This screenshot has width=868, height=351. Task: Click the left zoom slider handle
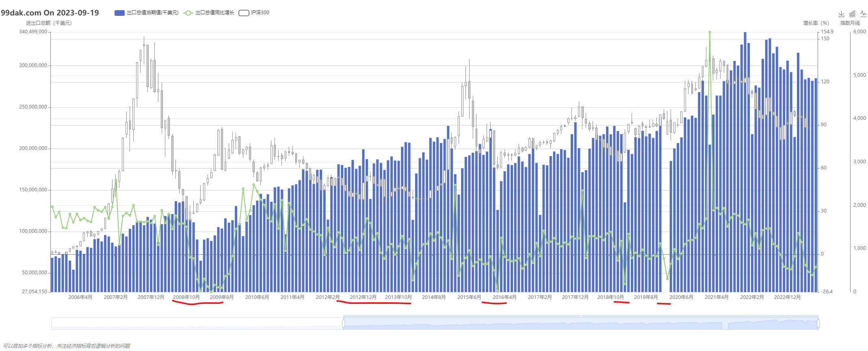(x=344, y=323)
